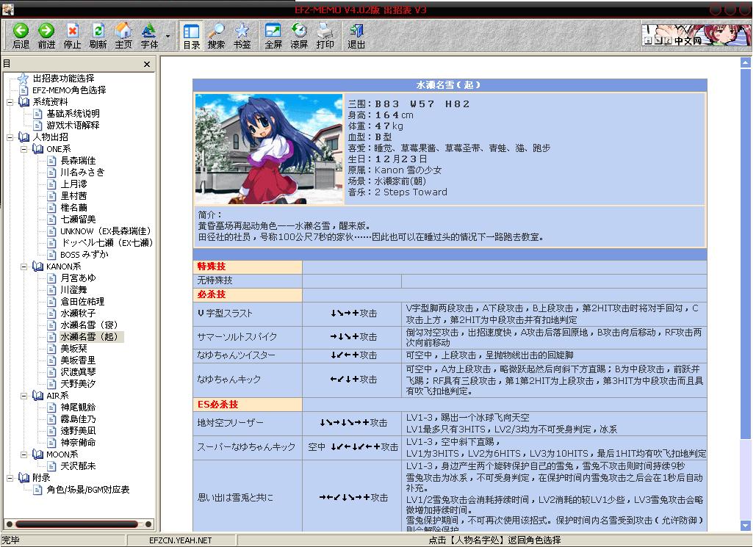Collapse the 附录 tree node
Image resolution: width=756 pixels, height=547 pixels.
tap(10, 478)
